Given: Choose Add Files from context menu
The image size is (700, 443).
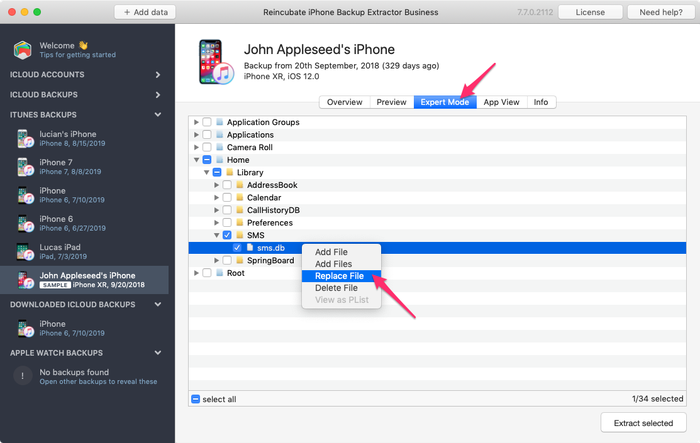Looking at the screenshot, I should [342, 264].
